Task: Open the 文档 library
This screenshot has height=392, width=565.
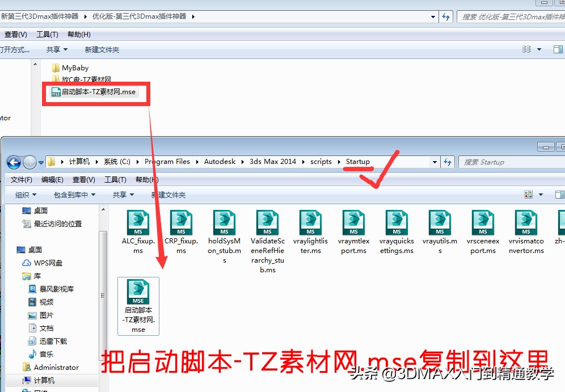Action: coord(41,328)
